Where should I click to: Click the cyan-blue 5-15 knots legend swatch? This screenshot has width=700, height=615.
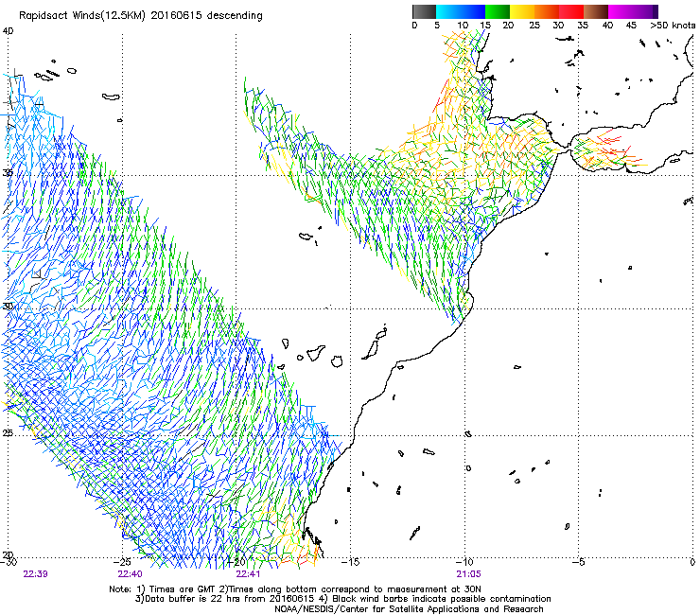pyautogui.click(x=461, y=11)
